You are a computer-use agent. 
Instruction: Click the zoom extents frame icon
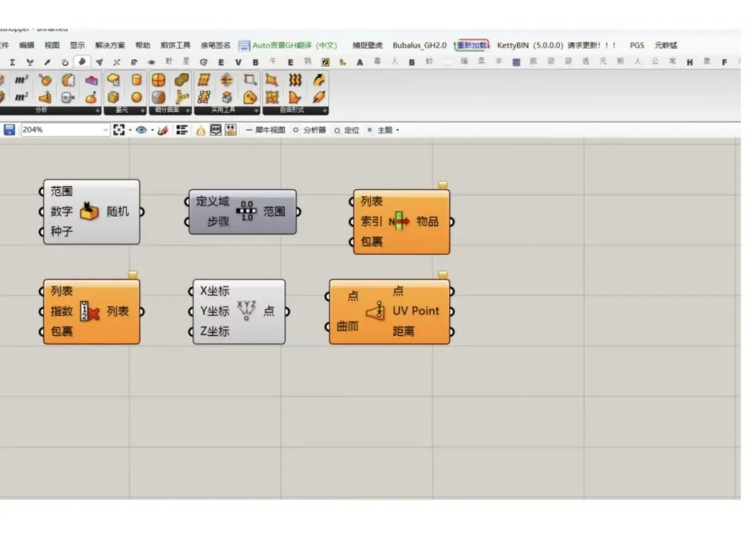pyautogui.click(x=119, y=130)
